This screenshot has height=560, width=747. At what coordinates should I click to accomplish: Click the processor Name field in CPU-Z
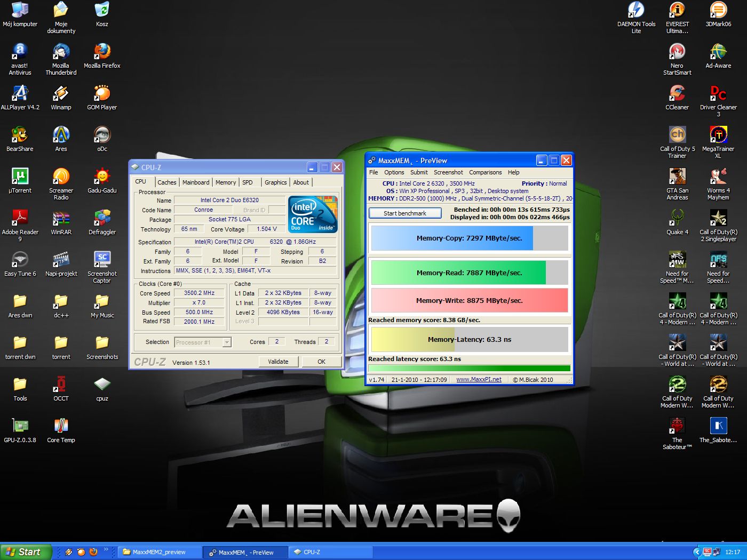point(229,200)
